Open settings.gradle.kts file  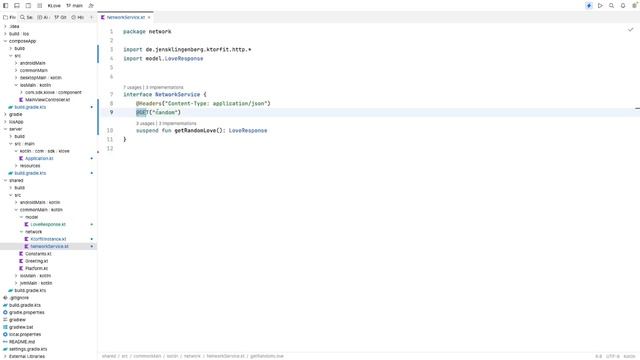point(28,349)
